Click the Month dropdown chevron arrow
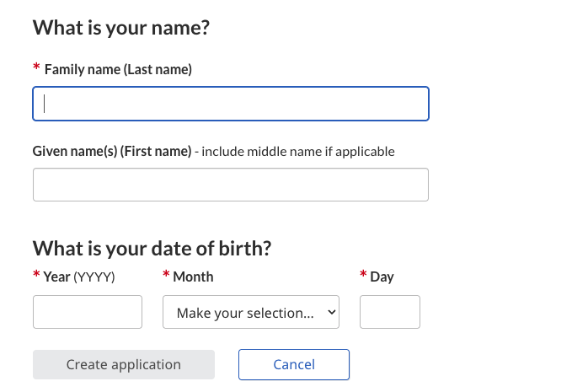This screenshot has height=392, width=588. click(330, 312)
